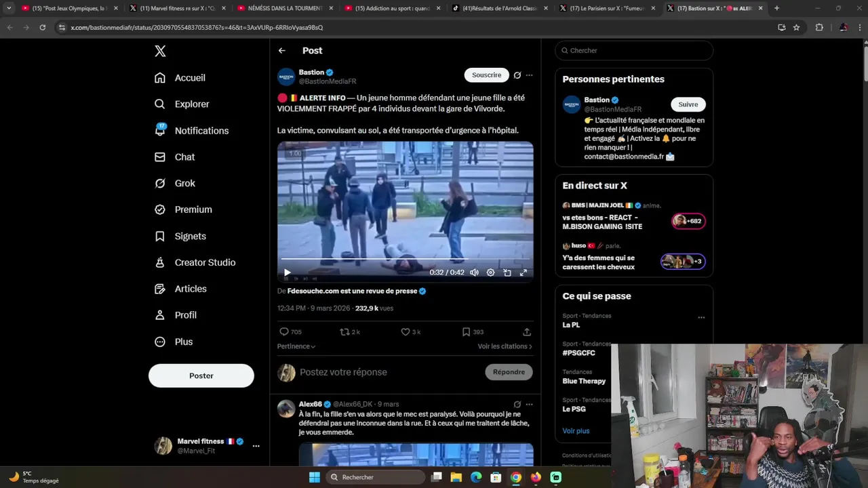The width and height of the screenshot is (868, 488).
Task: Open options for La PL trend
Action: [x=701, y=317]
